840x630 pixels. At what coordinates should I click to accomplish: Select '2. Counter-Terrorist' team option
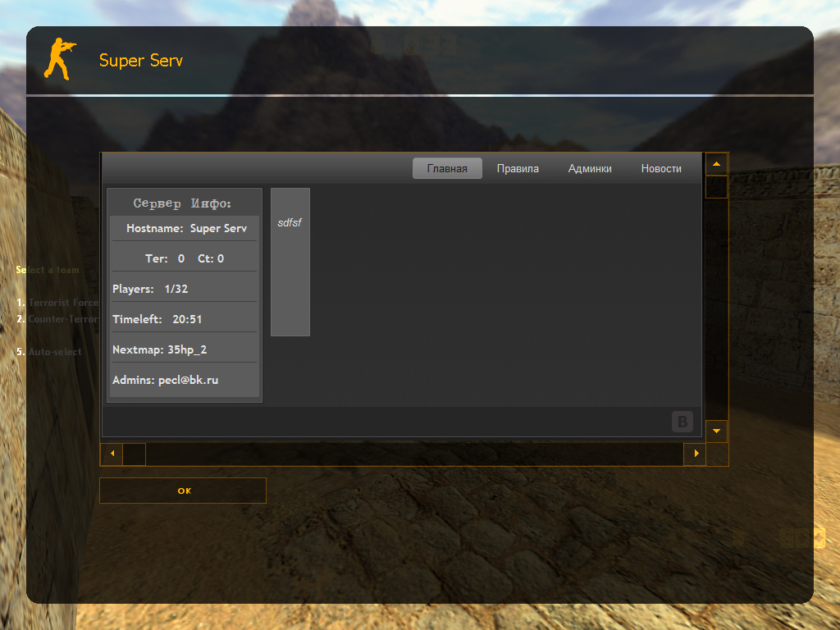coord(58,319)
